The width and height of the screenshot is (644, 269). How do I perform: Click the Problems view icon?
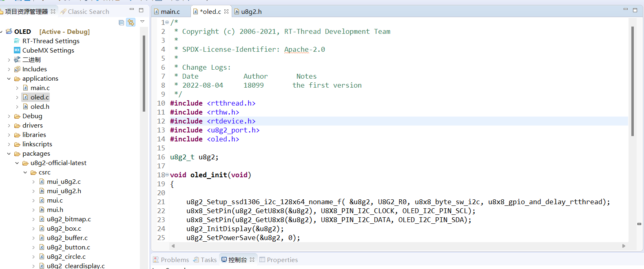coord(156,260)
